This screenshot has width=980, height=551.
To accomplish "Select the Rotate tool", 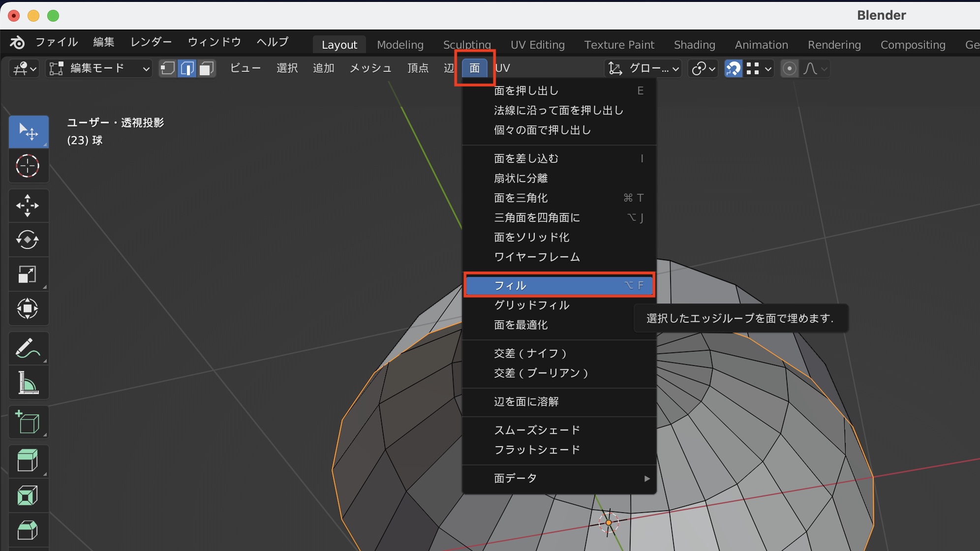I will [x=28, y=240].
